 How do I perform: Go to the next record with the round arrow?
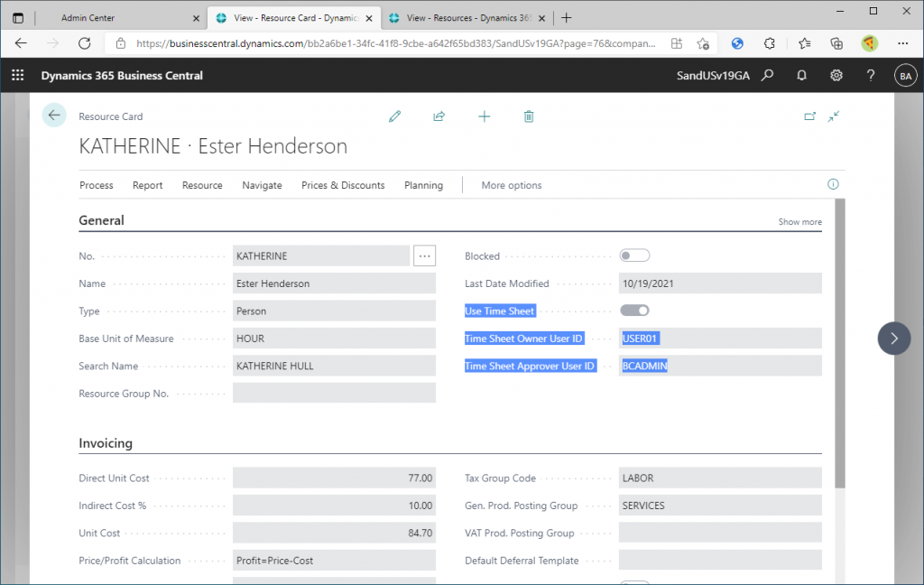click(x=894, y=338)
